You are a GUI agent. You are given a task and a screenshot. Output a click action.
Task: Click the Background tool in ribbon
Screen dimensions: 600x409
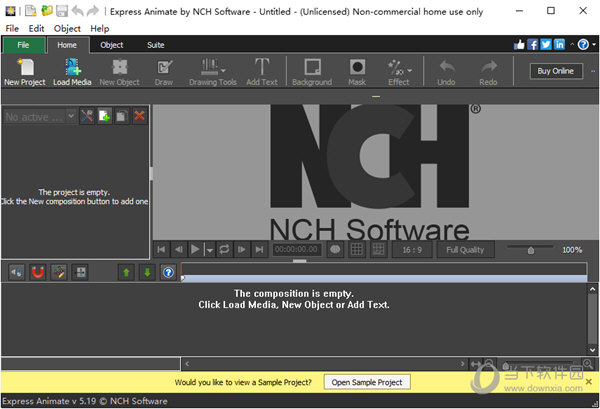[x=312, y=72]
